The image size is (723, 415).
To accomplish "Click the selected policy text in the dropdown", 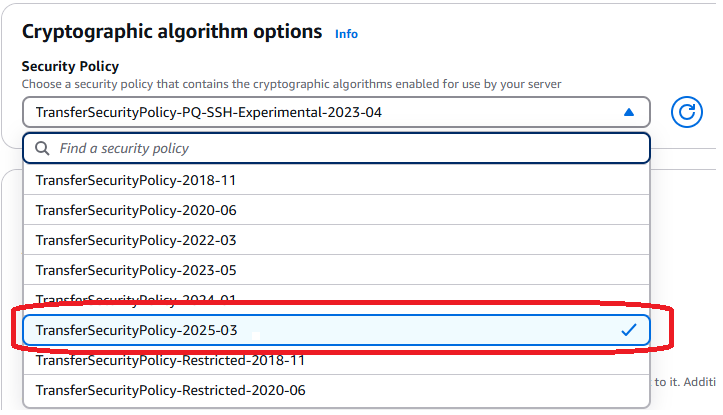I will click(x=208, y=112).
